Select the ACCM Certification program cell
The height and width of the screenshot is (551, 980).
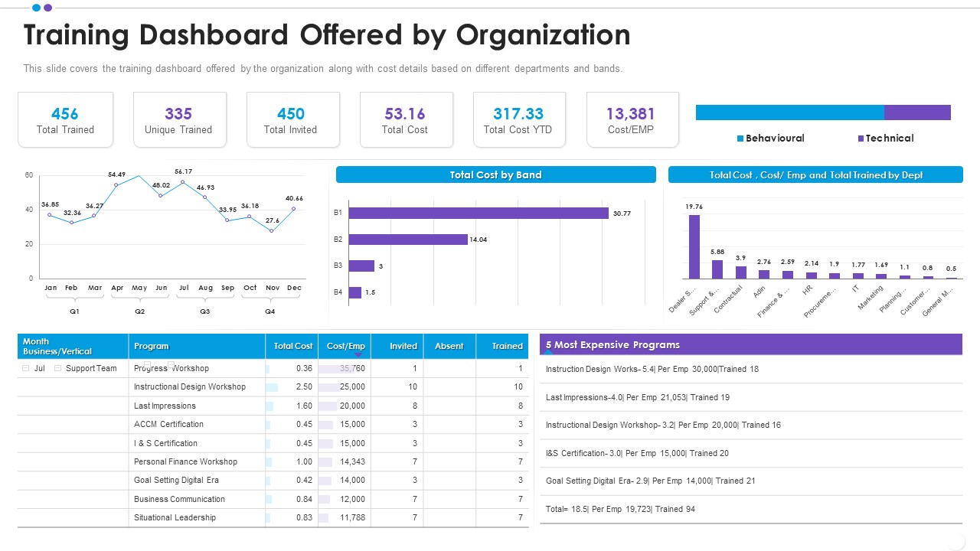[197, 424]
